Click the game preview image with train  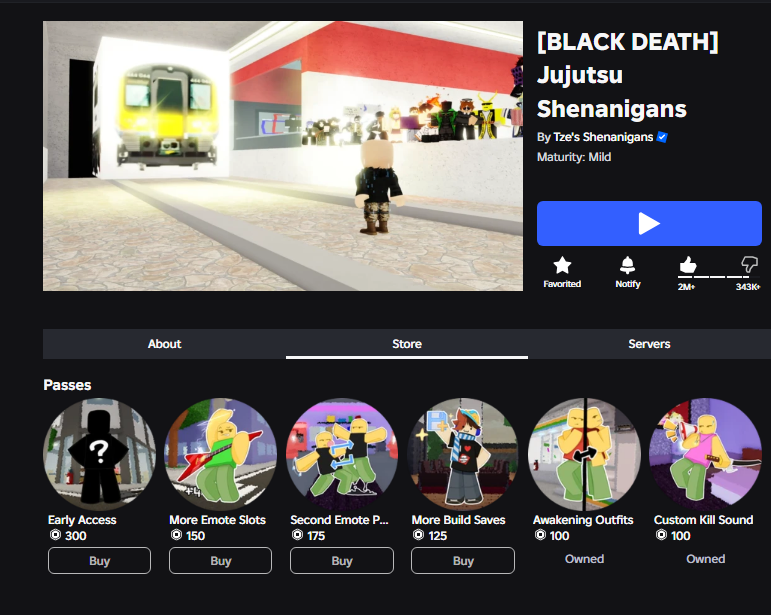[x=283, y=156]
